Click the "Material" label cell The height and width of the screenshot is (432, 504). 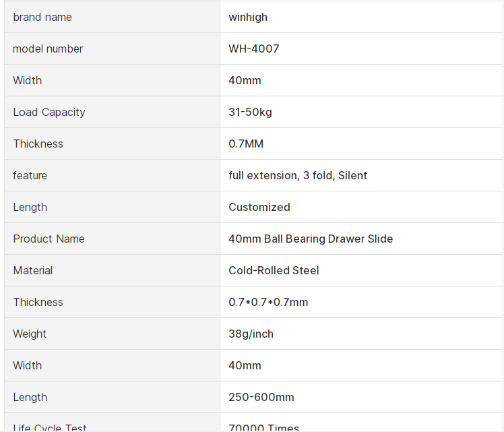click(x=33, y=270)
